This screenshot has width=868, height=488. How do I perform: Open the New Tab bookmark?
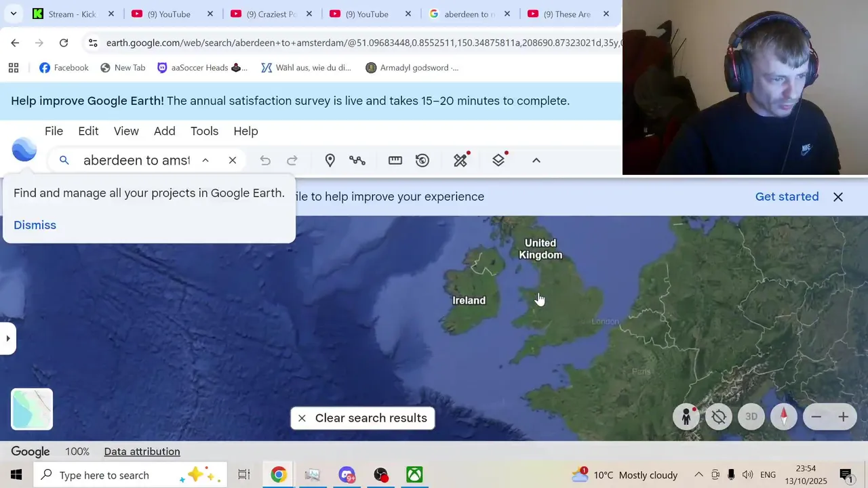pos(123,68)
